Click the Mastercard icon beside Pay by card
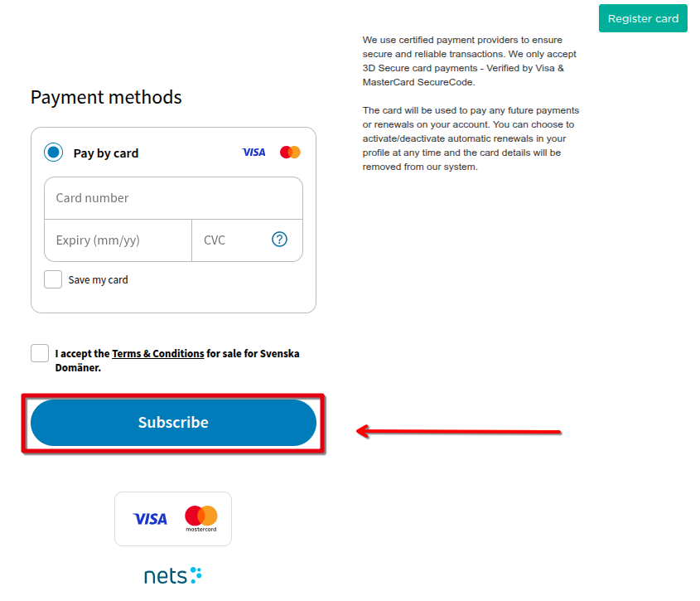 pyautogui.click(x=290, y=153)
